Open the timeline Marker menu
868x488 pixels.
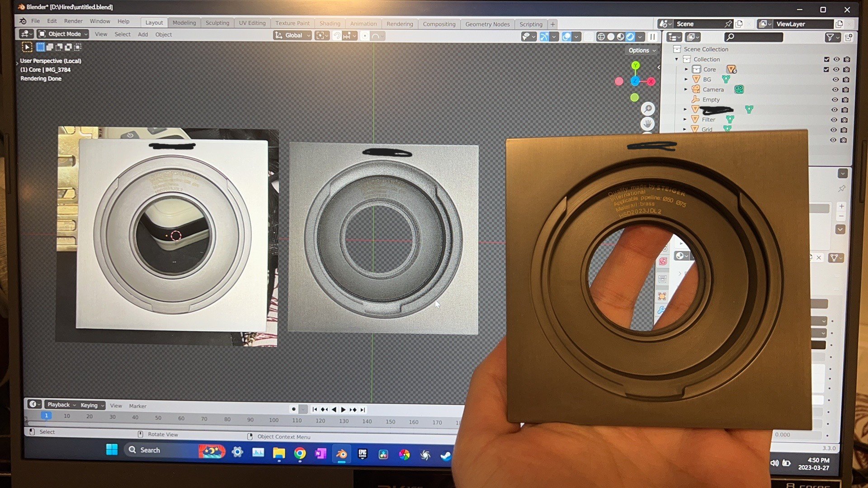click(x=137, y=406)
